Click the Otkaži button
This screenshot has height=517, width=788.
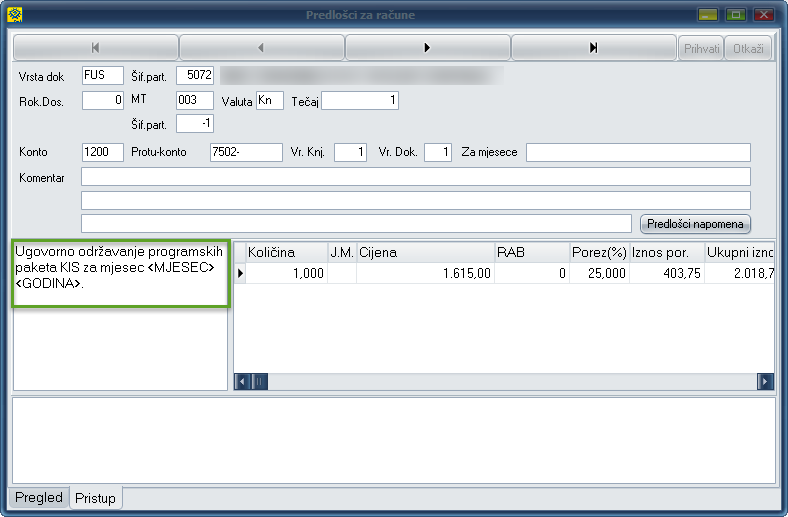tap(749, 48)
